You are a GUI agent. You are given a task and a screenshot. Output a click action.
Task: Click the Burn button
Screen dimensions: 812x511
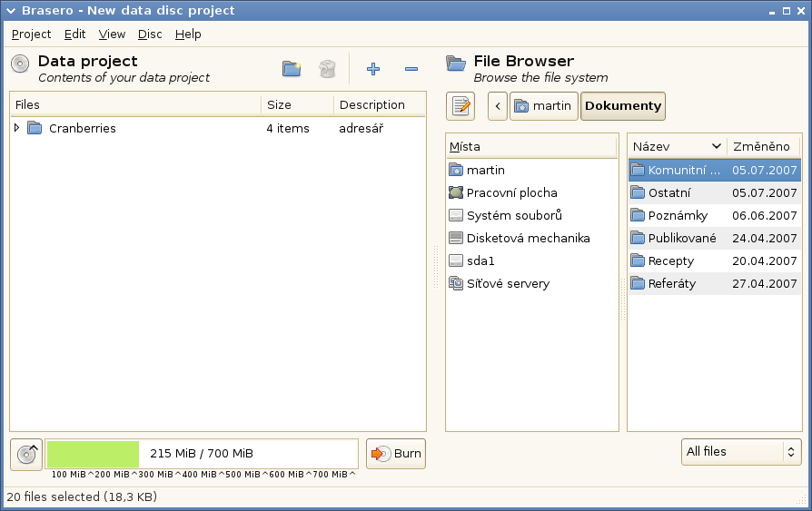tap(396, 454)
